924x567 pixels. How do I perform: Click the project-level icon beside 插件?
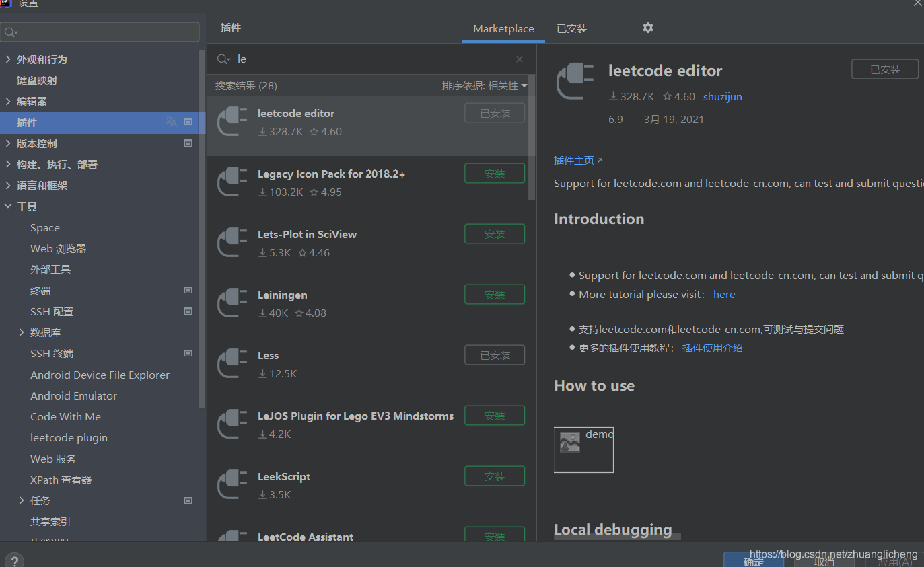pyautogui.click(x=188, y=122)
